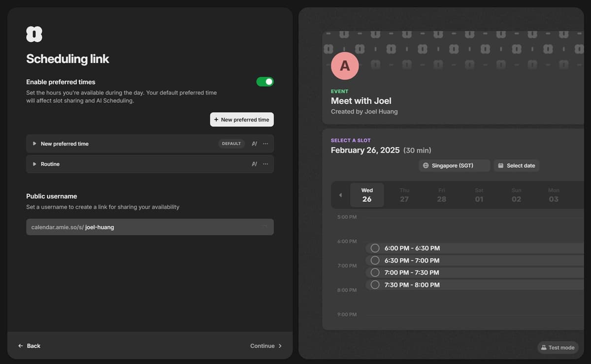The image size is (591, 364).
Task: Expand the Routine preferred time row
Action: point(34,164)
